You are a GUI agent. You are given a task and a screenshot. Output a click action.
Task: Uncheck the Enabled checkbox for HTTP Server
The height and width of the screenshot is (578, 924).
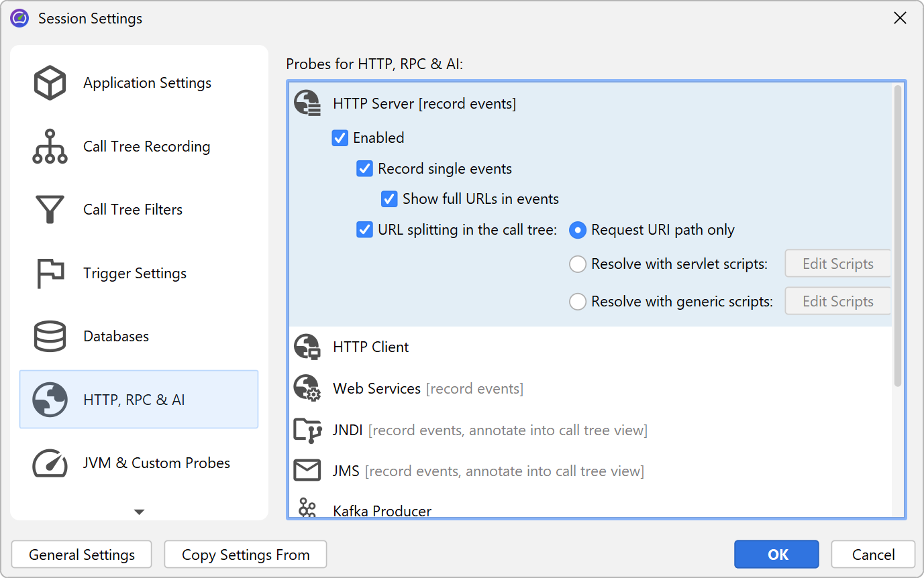pos(340,138)
